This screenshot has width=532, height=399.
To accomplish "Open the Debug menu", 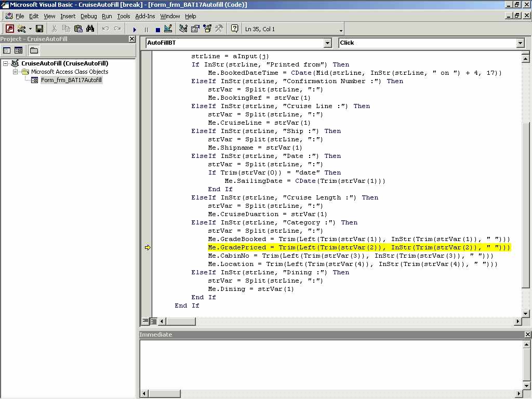I will coord(88,16).
